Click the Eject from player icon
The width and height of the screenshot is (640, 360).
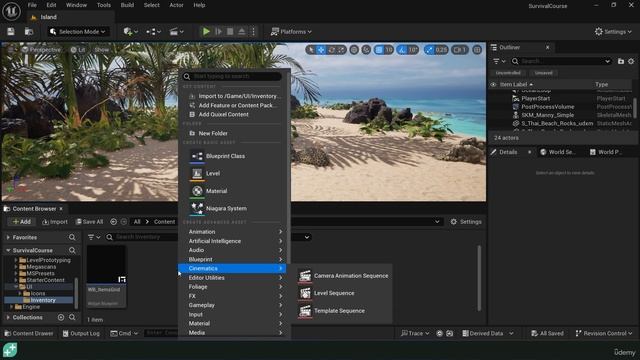tap(242, 31)
